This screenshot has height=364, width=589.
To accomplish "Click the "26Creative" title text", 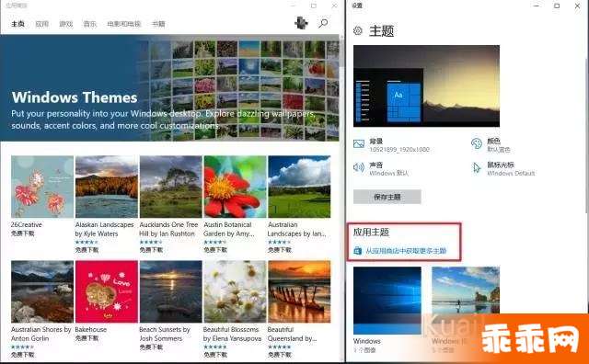I will [27, 225].
